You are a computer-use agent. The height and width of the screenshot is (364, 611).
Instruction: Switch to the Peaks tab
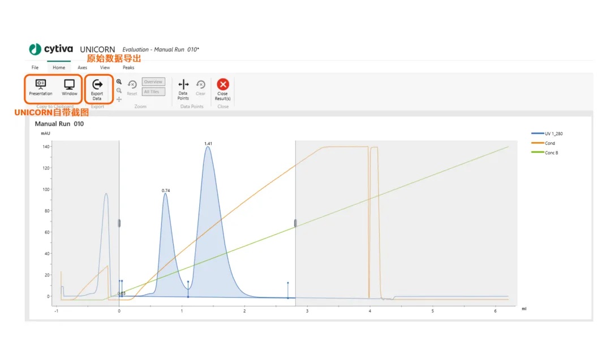[128, 67]
